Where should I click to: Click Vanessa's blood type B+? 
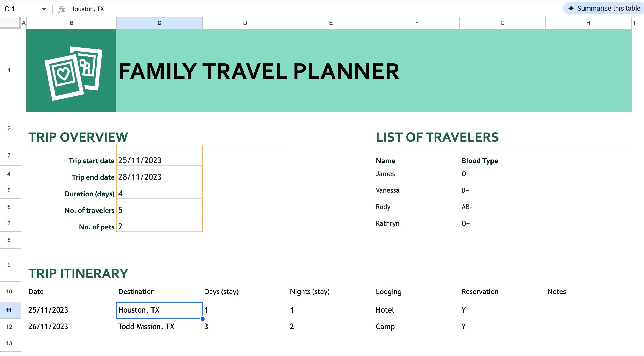click(465, 190)
